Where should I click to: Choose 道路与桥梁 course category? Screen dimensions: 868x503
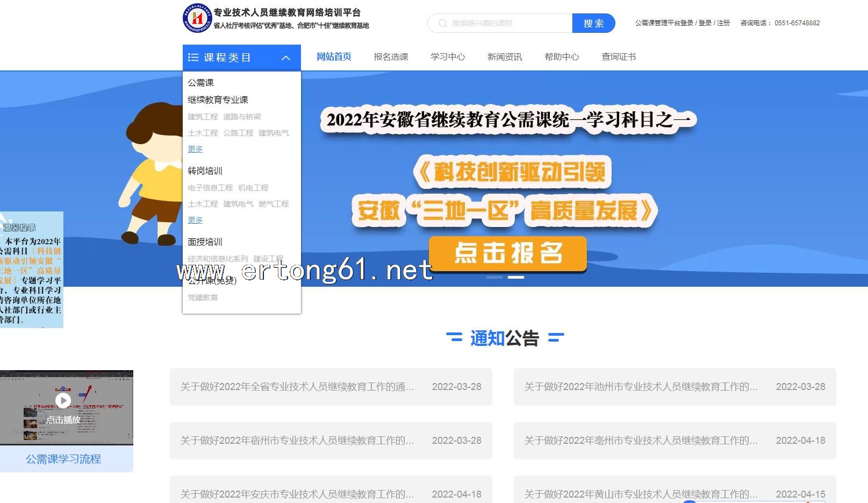click(242, 117)
